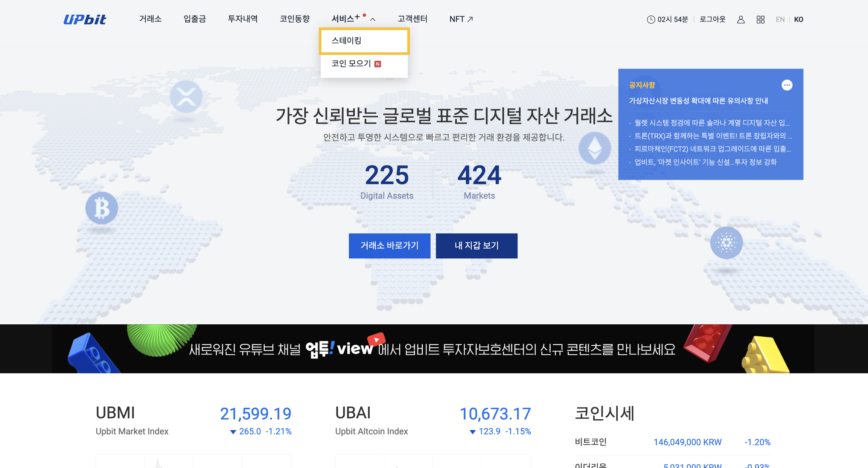Click the Ethereum coin icon on map
The image size is (868, 468).
(x=595, y=148)
